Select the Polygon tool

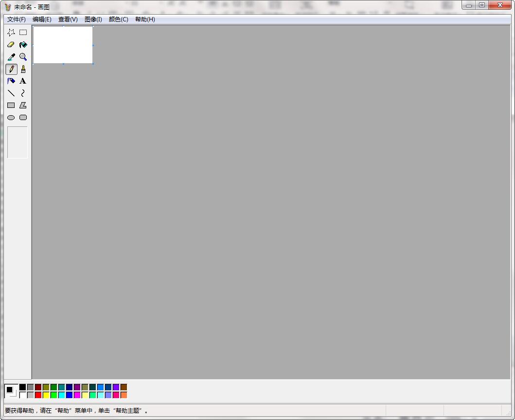click(x=23, y=105)
